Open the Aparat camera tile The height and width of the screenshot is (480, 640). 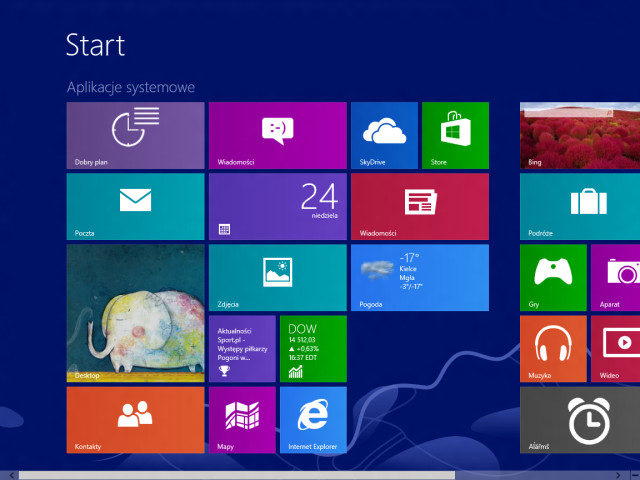point(616,277)
